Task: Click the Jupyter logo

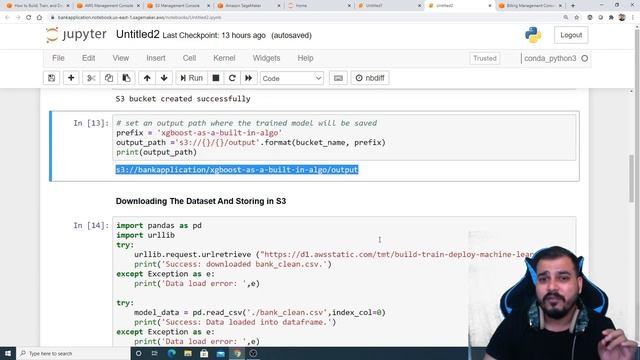Action: pos(76,35)
